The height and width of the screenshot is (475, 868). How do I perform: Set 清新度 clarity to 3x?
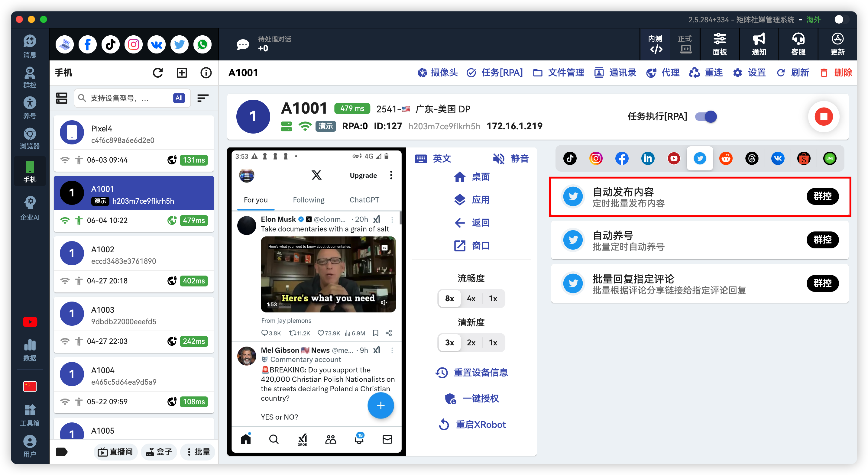(x=449, y=342)
